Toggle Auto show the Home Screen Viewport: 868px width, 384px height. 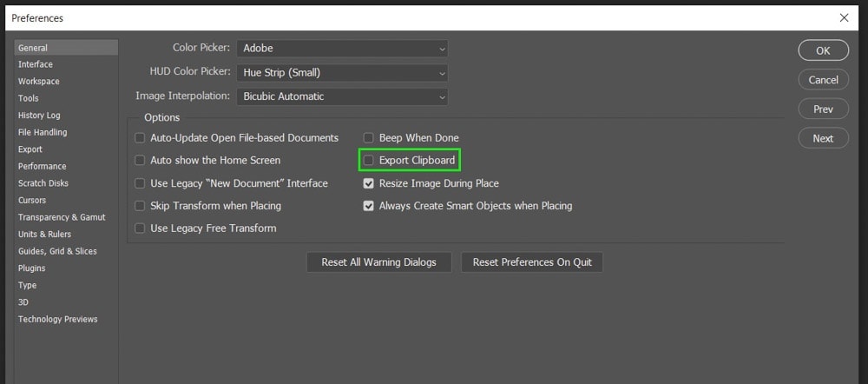(x=140, y=160)
